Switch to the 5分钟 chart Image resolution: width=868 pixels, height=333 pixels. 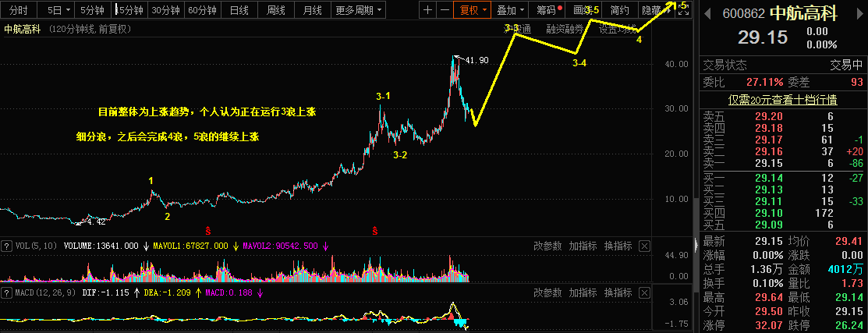[92, 9]
